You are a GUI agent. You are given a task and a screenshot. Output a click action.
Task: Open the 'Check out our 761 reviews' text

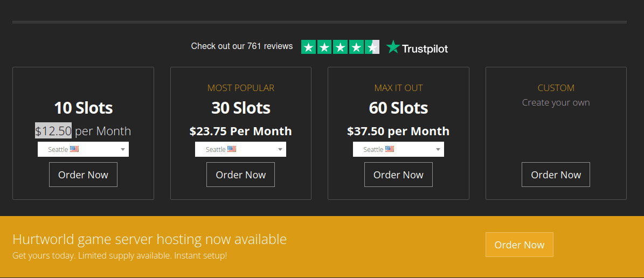(242, 46)
